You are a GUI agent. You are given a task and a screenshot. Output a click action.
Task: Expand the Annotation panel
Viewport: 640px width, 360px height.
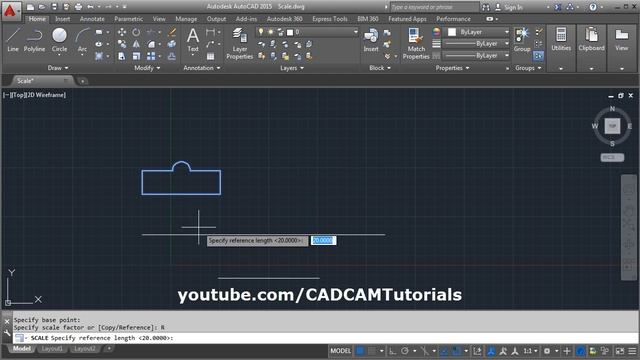click(x=202, y=68)
